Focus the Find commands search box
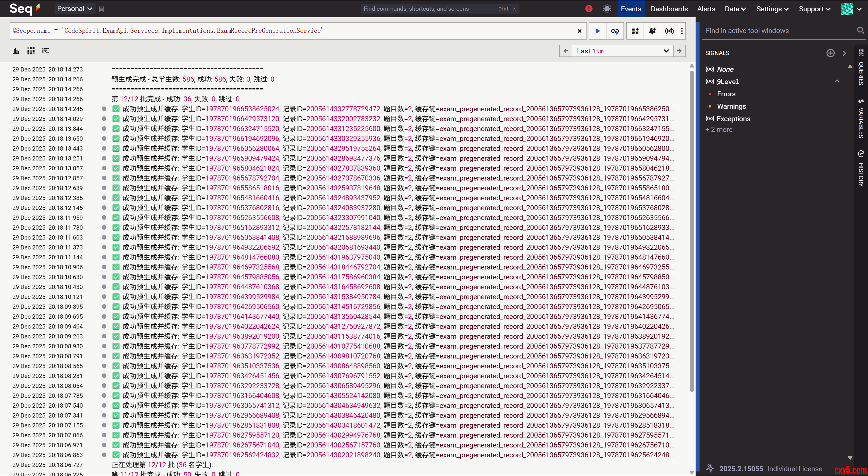The width and height of the screenshot is (868, 476). 428,9
